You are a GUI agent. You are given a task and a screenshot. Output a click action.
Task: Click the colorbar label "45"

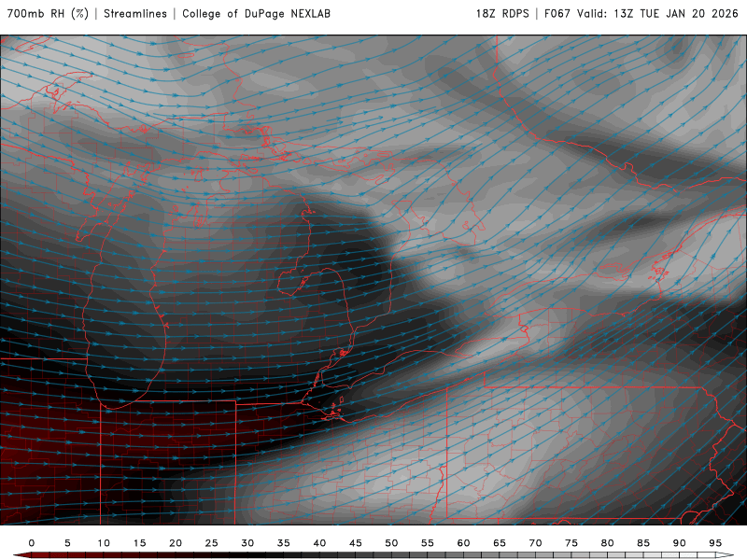pyautogui.click(x=356, y=543)
